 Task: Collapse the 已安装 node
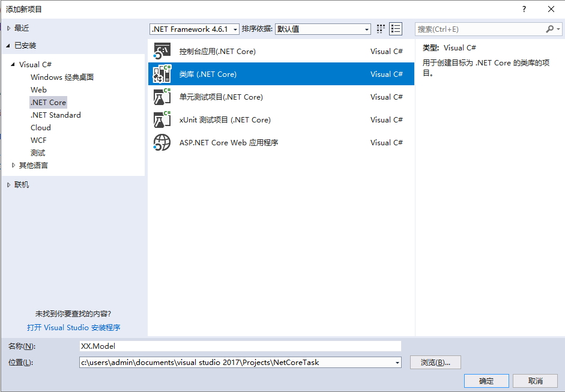(8, 46)
